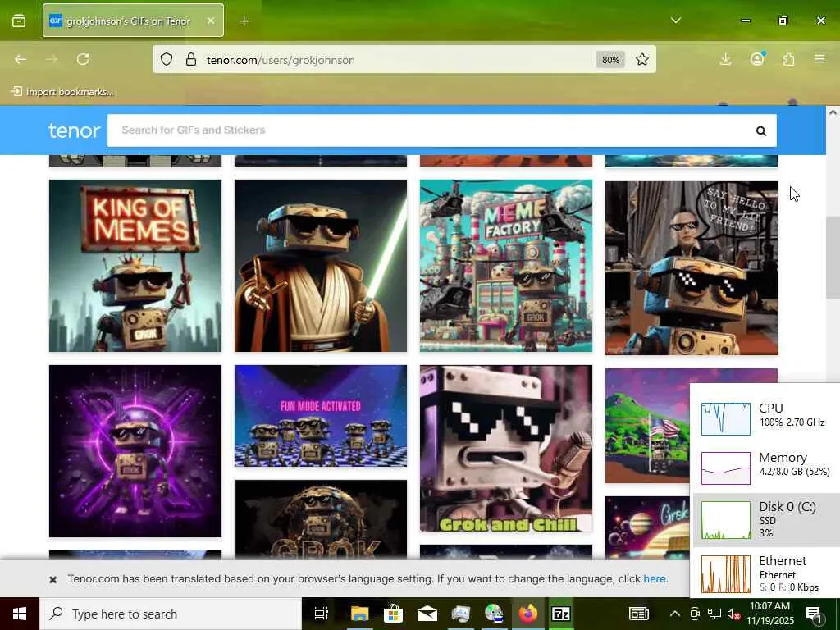Click the Meet Now tray icon
The height and width of the screenshot is (630, 840).
pyautogui.click(x=695, y=614)
